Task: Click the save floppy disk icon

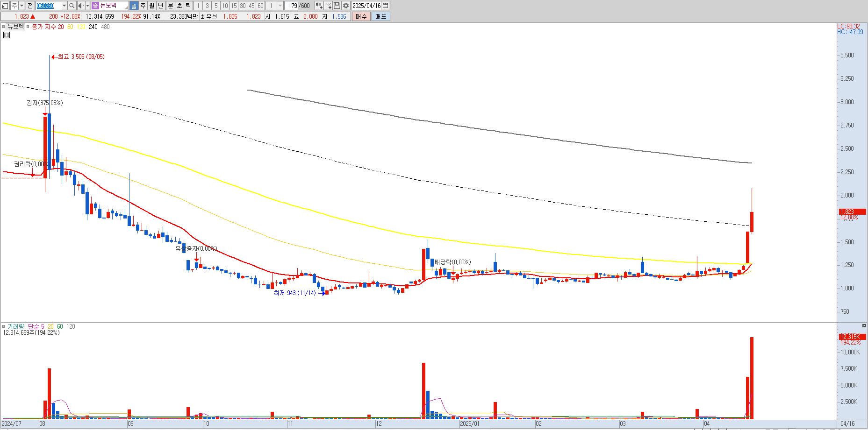Action: [x=337, y=6]
